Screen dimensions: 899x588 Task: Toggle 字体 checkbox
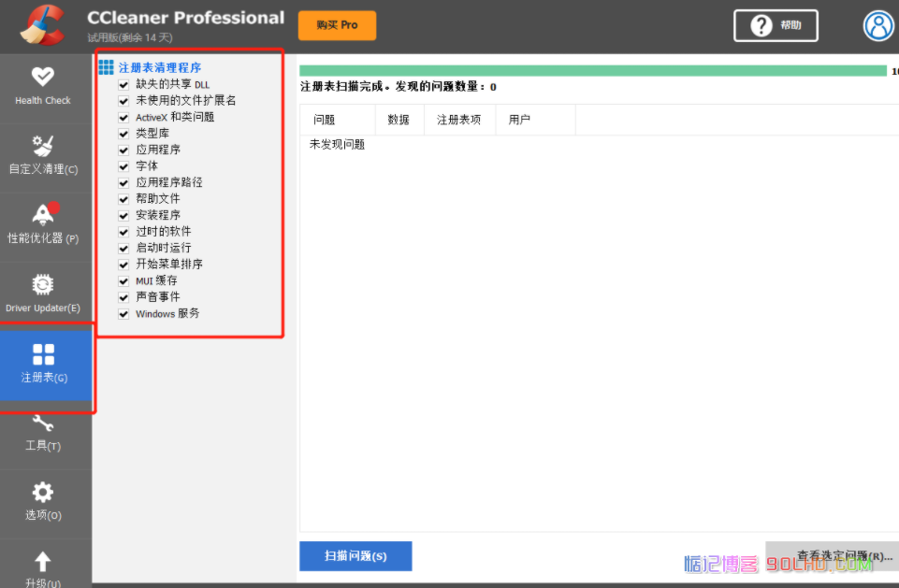pos(123,166)
